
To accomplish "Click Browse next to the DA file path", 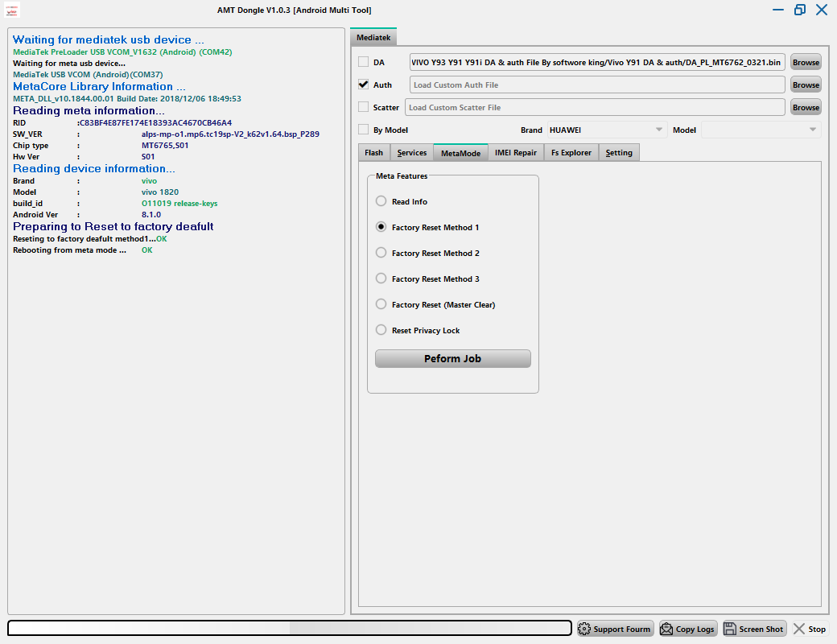I will (806, 62).
